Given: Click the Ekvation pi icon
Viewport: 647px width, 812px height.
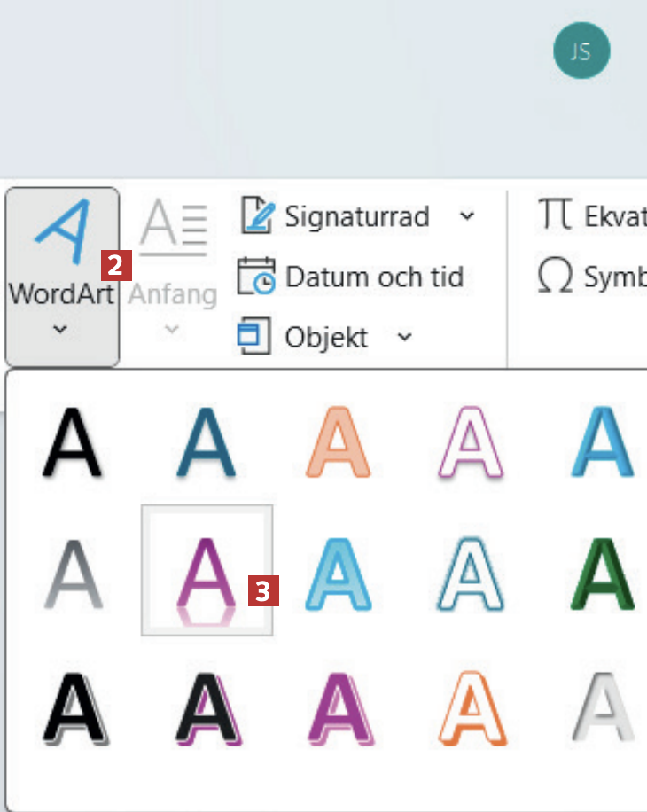Looking at the screenshot, I should (555, 217).
